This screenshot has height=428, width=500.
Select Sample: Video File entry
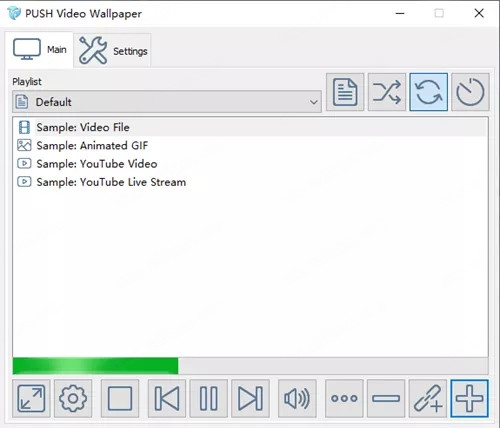click(x=251, y=127)
